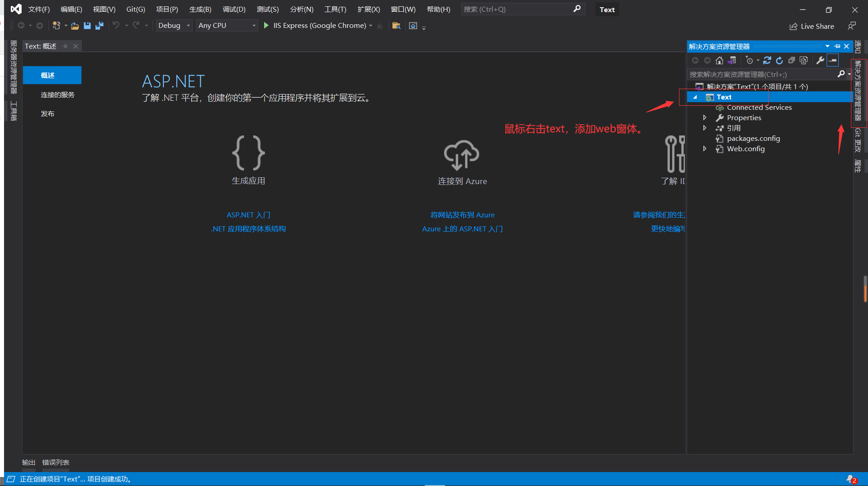Click the Redo arrow icon
The image size is (868, 486).
[136, 25]
